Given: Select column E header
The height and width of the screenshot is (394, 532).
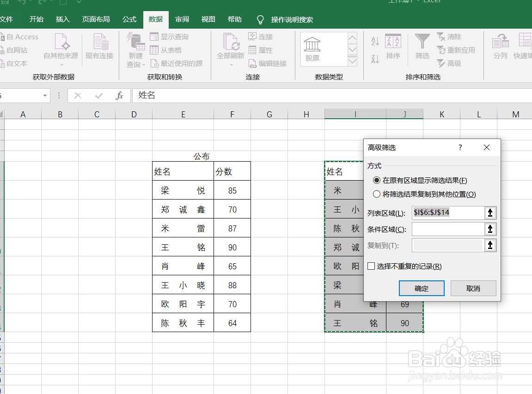Looking at the screenshot, I should pyautogui.click(x=183, y=114).
